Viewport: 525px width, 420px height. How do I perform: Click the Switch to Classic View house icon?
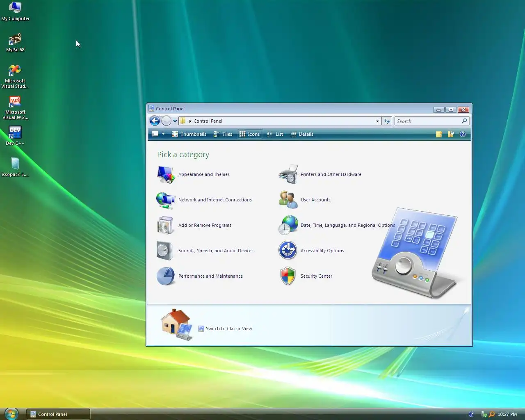[x=176, y=324]
